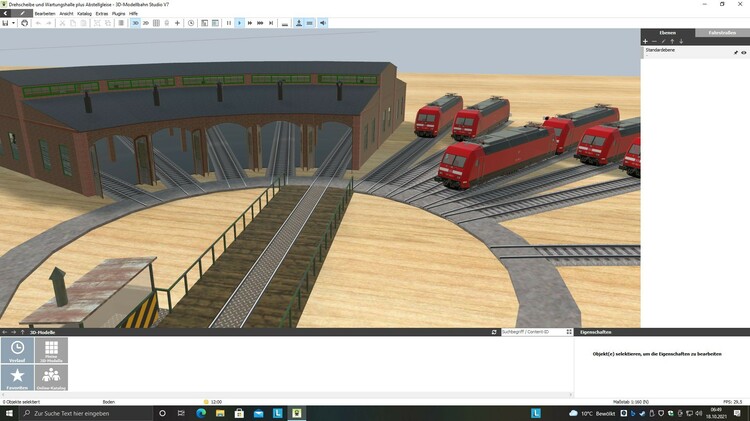The width and height of the screenshot is (750, 421).
Task: Add a new layer with plus icon
Action: click(645, 42)
